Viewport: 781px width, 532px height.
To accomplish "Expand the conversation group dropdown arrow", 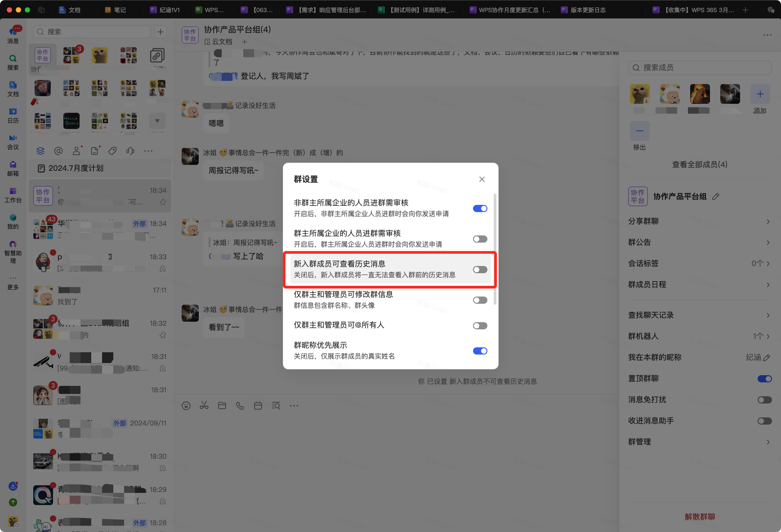I will click(157, 121).
